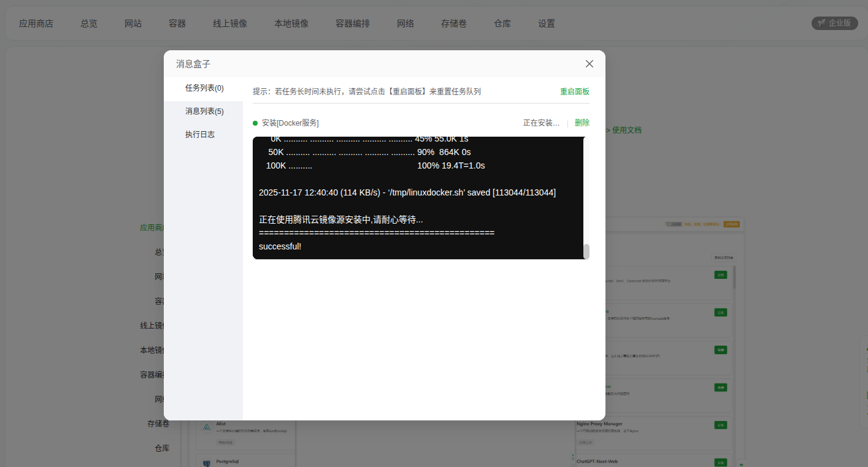Open the 消息列表(5) tab
The height and width of the screenshot is (467, 868).
204,112
